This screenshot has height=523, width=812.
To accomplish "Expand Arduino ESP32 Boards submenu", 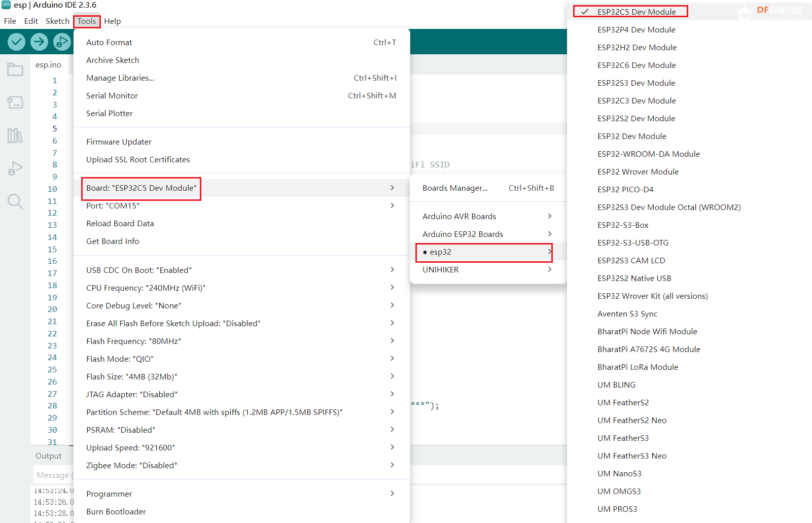I will tap(488, 234).
